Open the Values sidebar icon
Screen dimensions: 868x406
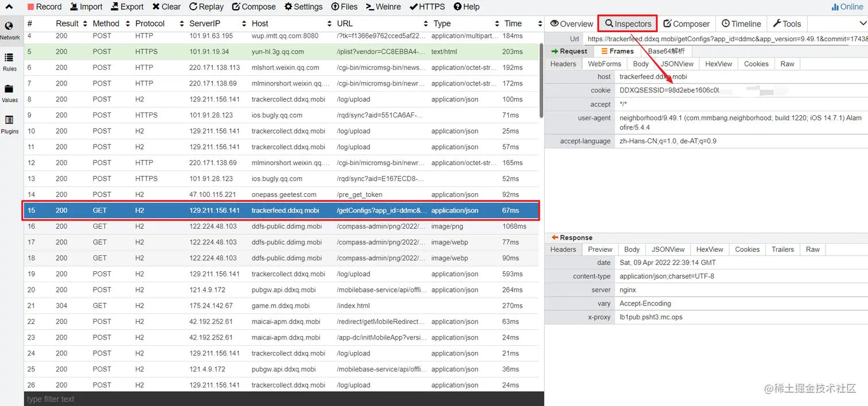point(9,94)
